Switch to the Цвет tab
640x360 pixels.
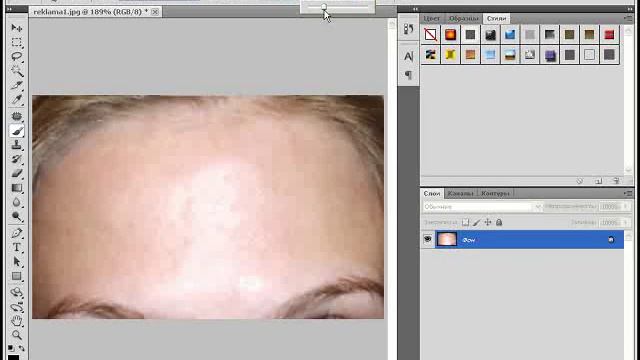point(431,18)
